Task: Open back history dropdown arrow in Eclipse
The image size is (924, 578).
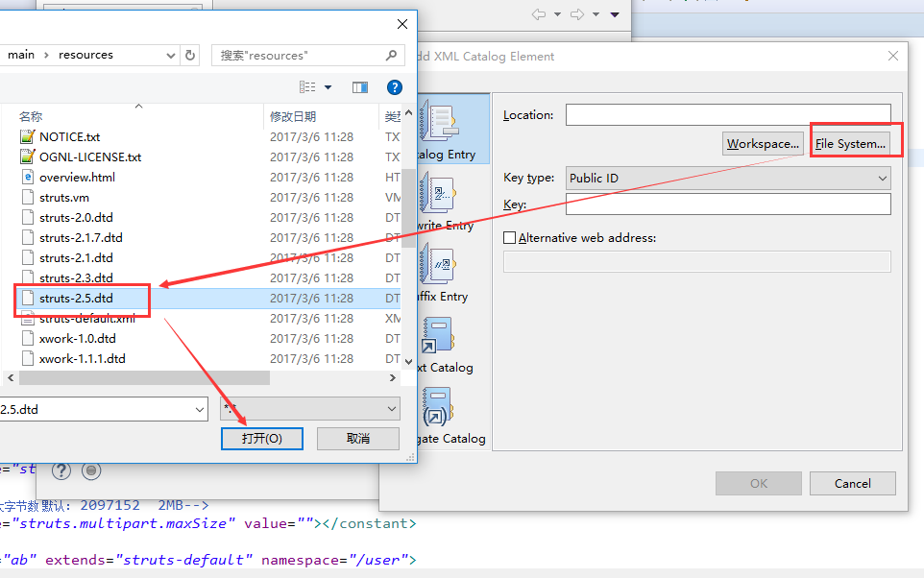Action: point(557,14)
